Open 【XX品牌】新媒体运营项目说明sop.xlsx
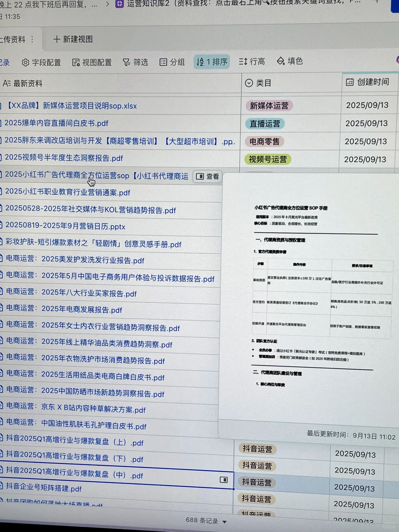399x532 pixels. (x=72, y=106)
